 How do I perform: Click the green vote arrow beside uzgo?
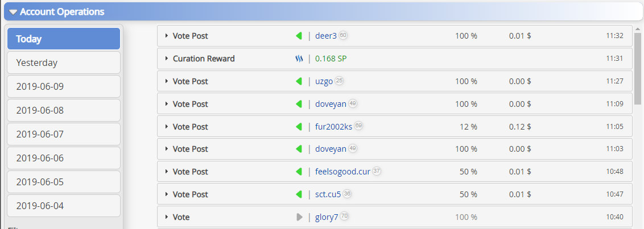click(x=299, y=81)
